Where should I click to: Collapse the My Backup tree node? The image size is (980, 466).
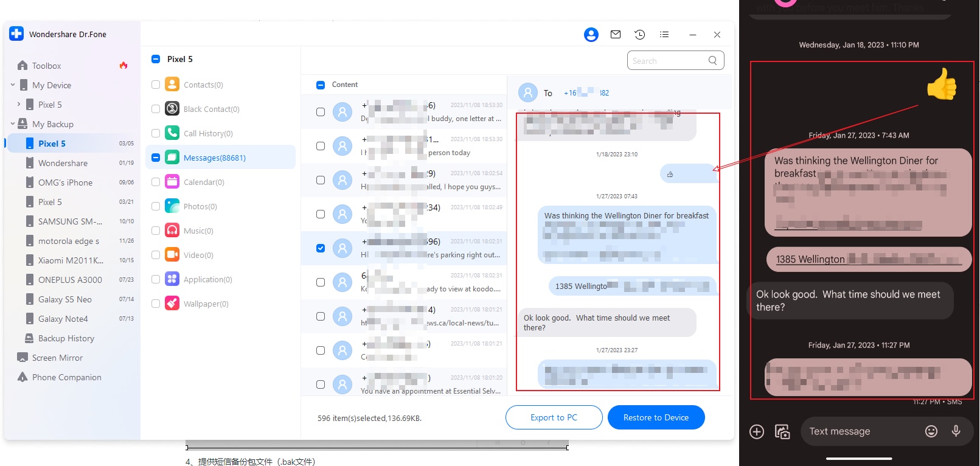click(13, 123)
